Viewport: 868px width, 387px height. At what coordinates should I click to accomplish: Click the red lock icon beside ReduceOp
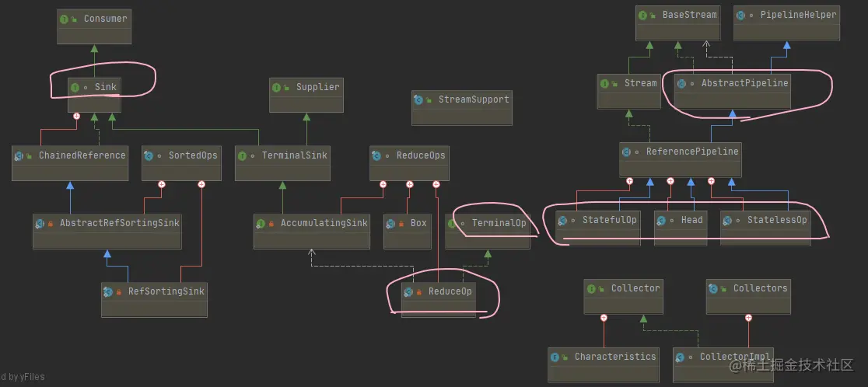point(419,292)
